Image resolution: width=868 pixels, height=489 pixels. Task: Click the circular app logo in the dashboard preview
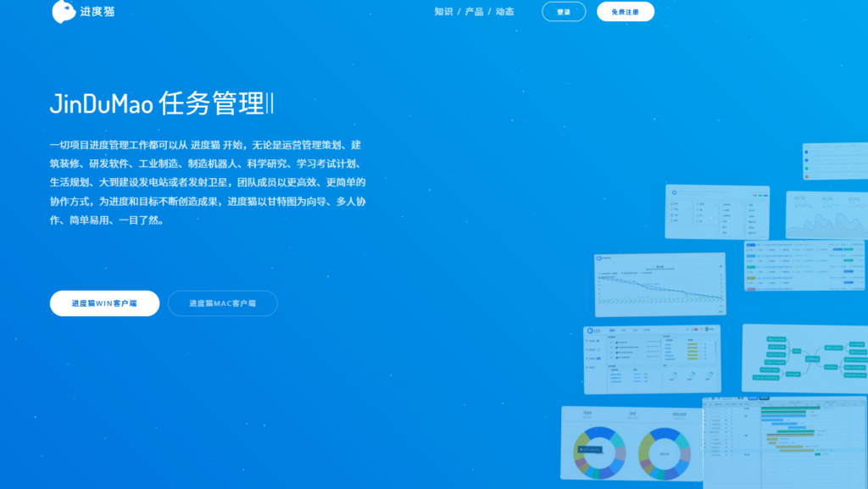point(589,331)
